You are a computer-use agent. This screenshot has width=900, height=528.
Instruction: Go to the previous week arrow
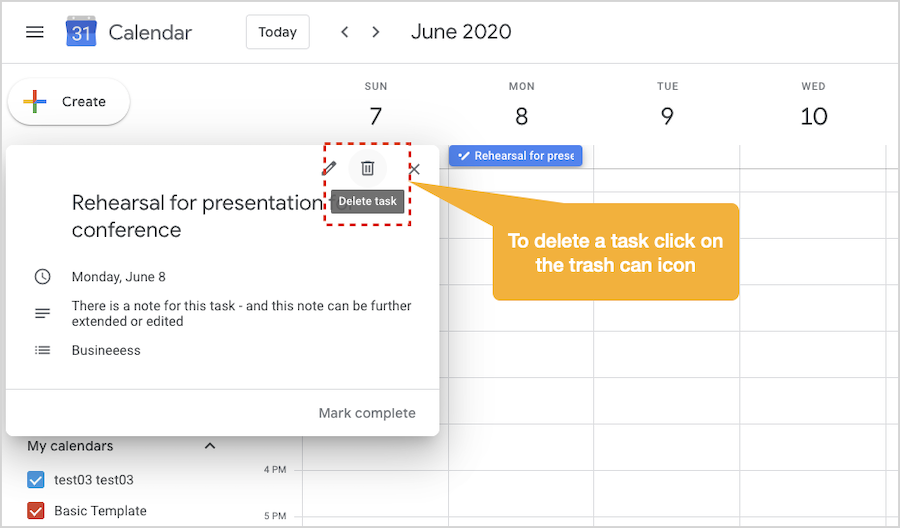344,32
